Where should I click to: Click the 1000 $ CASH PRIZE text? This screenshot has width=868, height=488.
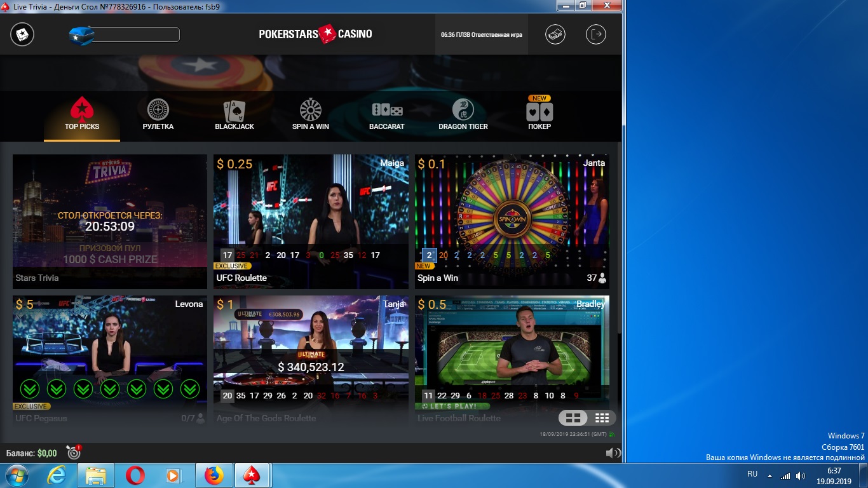point(110,259)
